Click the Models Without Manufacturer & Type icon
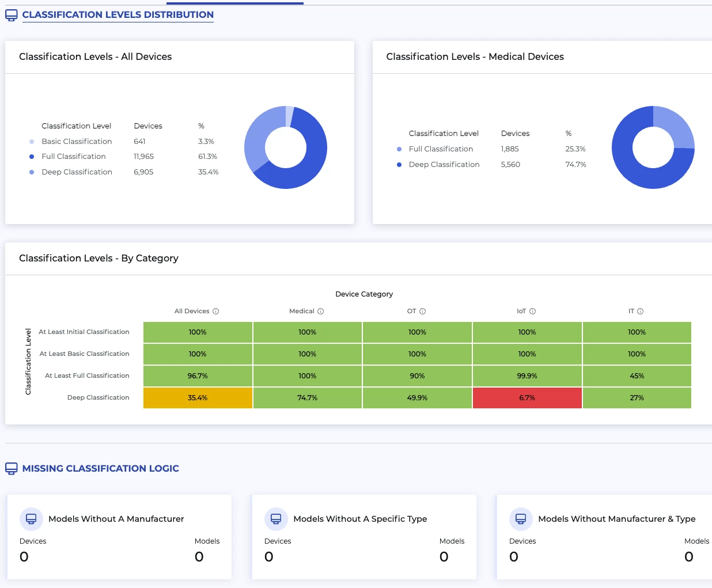The image size is (712, 588). 521,519
